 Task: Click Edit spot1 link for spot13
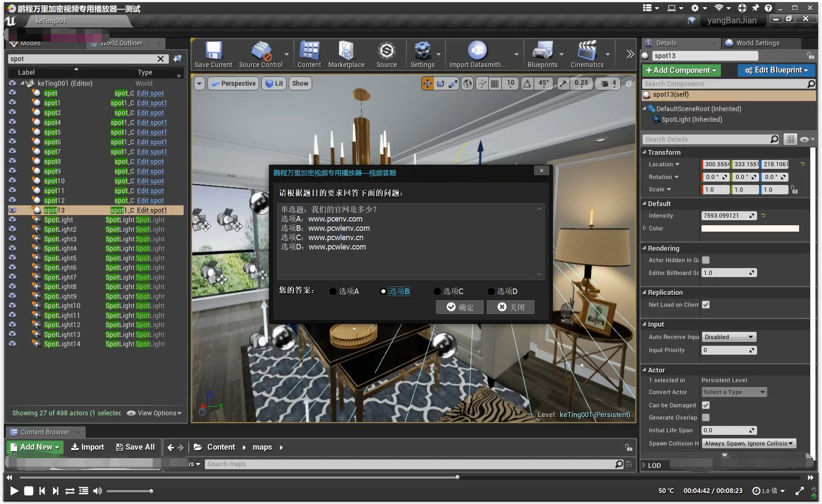[x=152, y=210]
